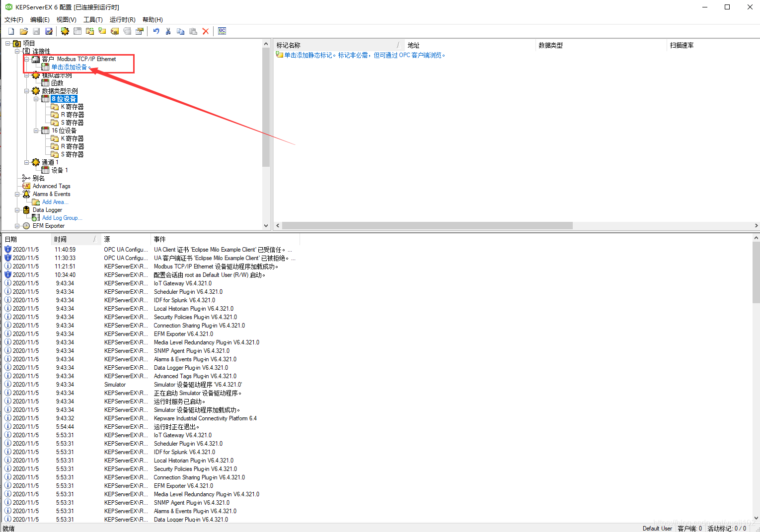
Task: Collapse the 16 位设备 device node
Action: coord(36,131)
